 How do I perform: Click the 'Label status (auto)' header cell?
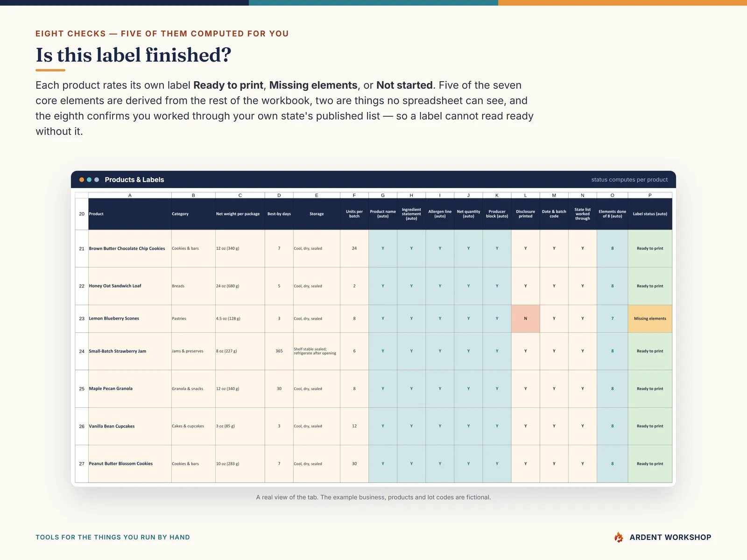tap(650, 214)
